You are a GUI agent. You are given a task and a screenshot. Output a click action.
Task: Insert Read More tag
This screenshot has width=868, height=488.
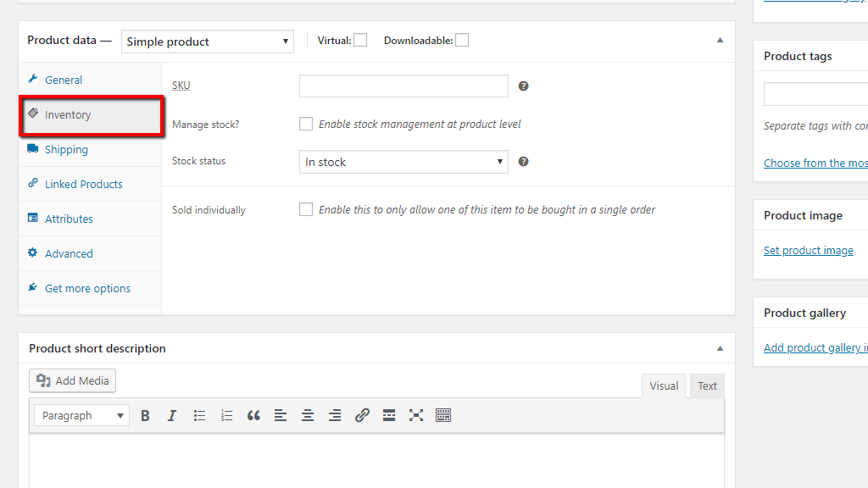tap(389, 415)
